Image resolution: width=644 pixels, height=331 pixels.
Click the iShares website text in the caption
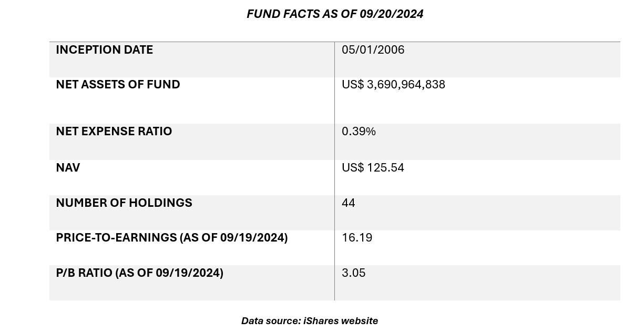tap(341, 321)
